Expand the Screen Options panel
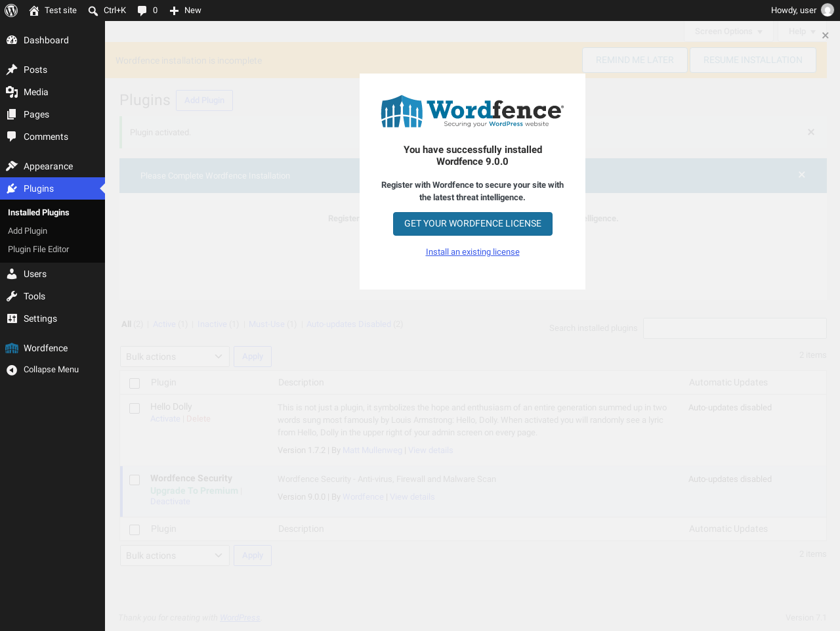Viewport: 840px width, 631px height. click(728, 32)
